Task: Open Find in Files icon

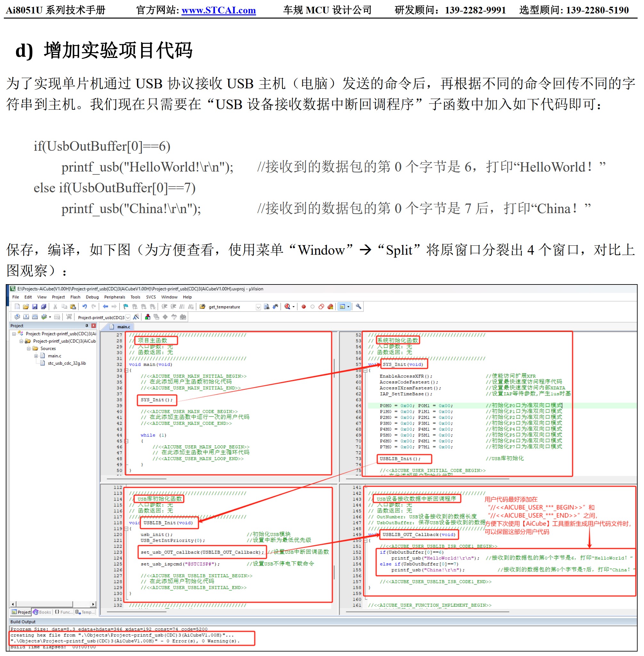Action: [x=203, y=307]
